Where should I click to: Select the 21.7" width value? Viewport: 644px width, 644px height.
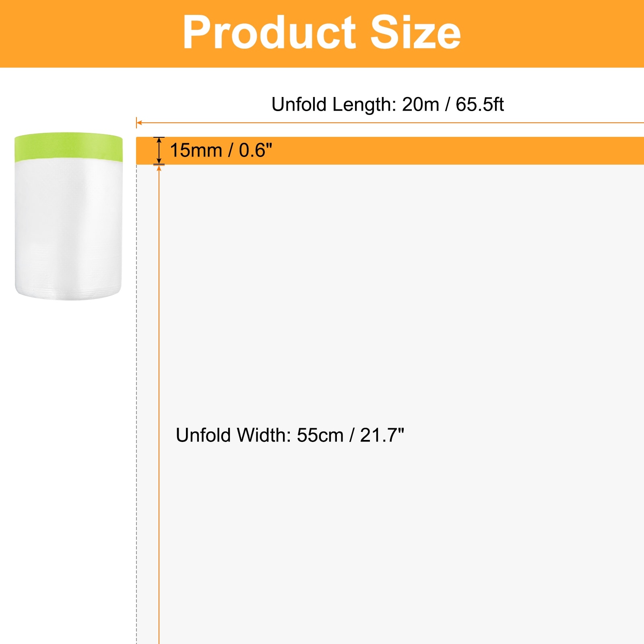[382, 435]
